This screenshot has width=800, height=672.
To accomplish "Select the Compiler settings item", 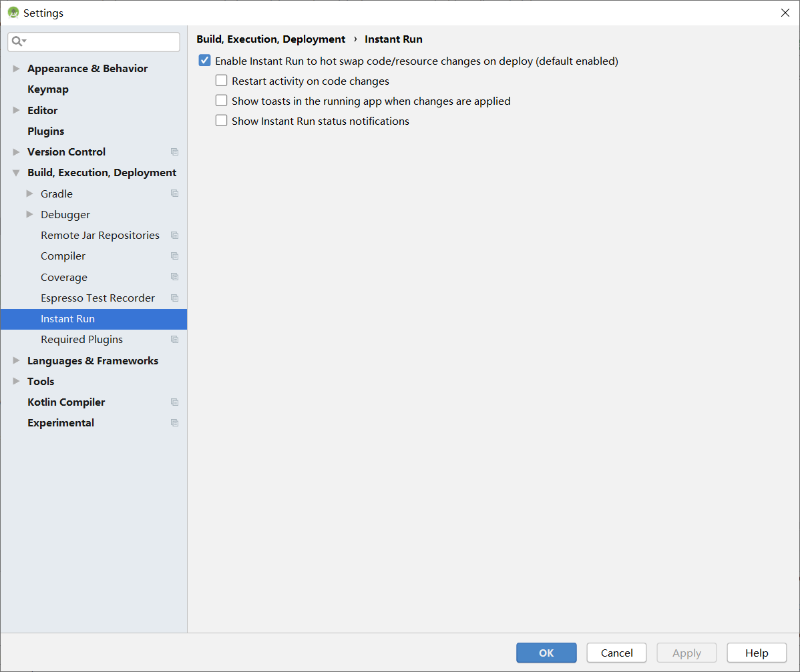I will click(63, 256).
